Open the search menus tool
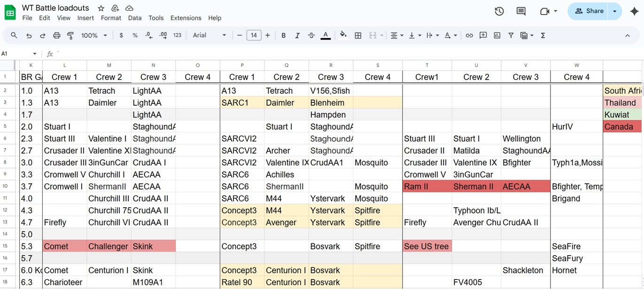This screenshot has width=644, height=289. click(x=14, y=35)
